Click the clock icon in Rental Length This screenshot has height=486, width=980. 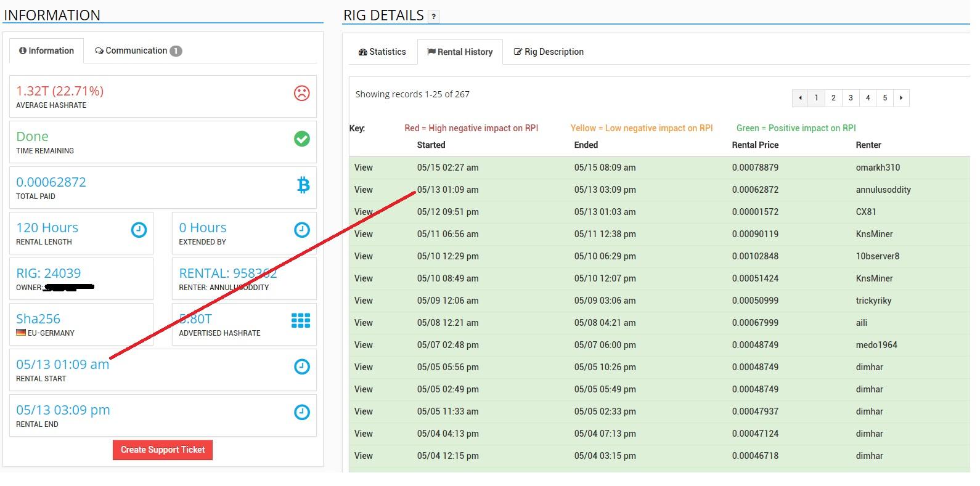(139, 230)
